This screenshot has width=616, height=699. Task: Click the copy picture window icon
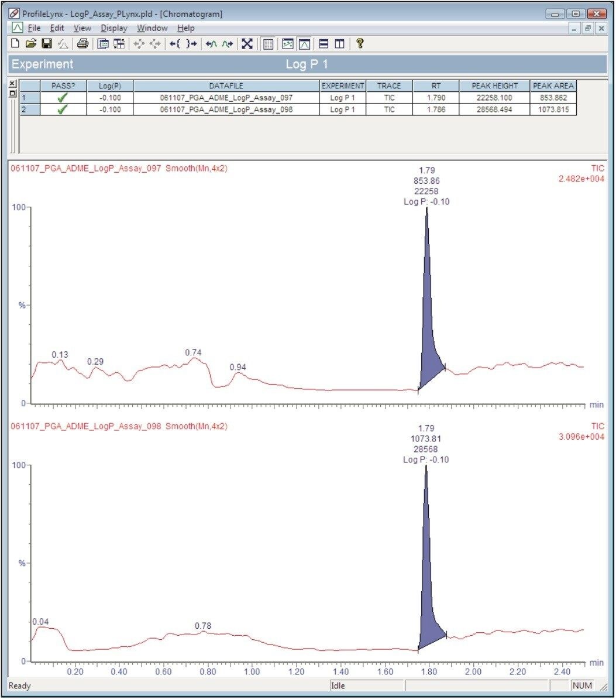pyautogui.click(x=103, y=44)
